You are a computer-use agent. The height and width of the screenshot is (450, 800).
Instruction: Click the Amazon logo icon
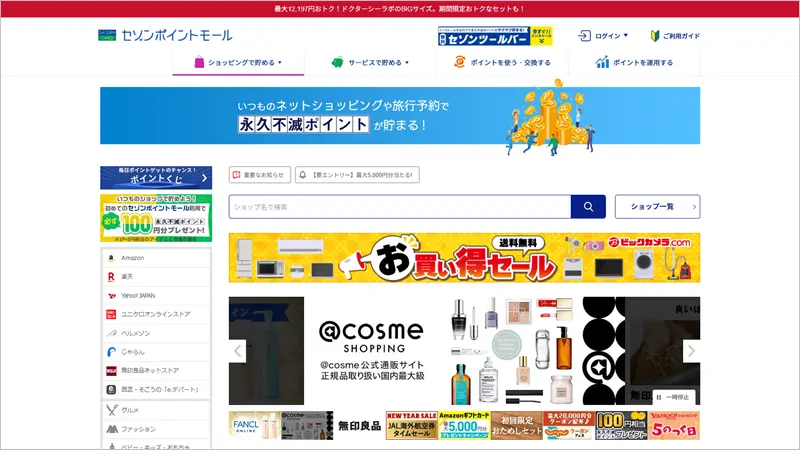tap(111, 258)
